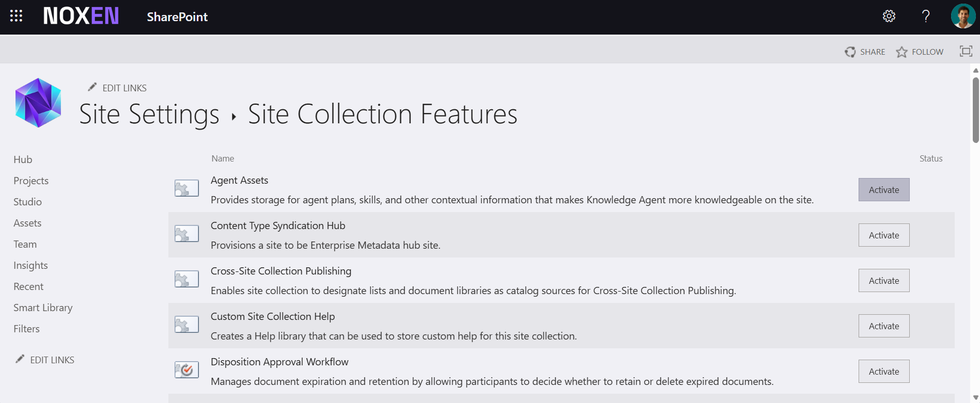Open SharePoint home link in header
The image size is (980, 403).
(x=177, y=17)
